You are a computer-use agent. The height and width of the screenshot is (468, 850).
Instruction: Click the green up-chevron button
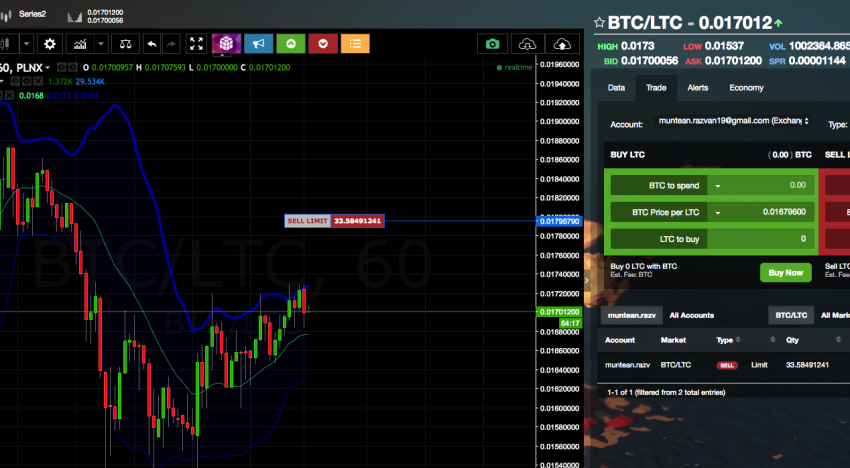291,43
